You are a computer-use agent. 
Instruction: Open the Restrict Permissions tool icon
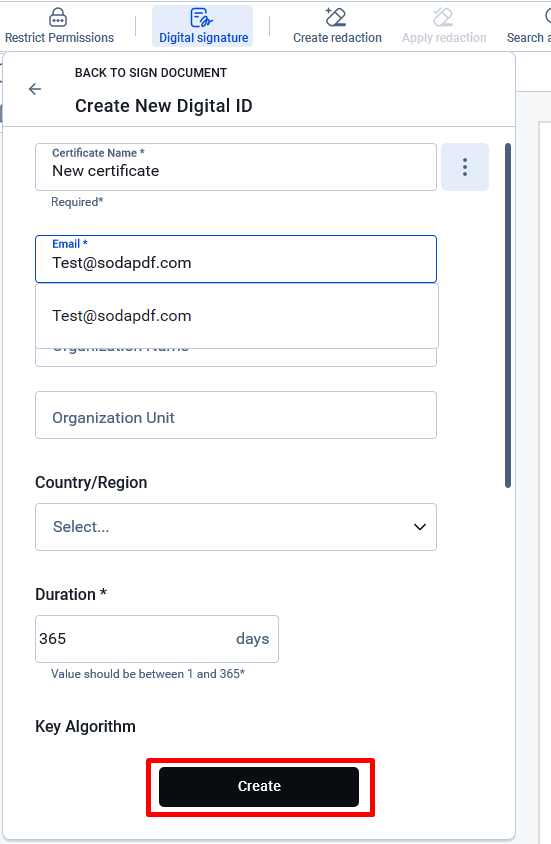(x=58, y=17)
